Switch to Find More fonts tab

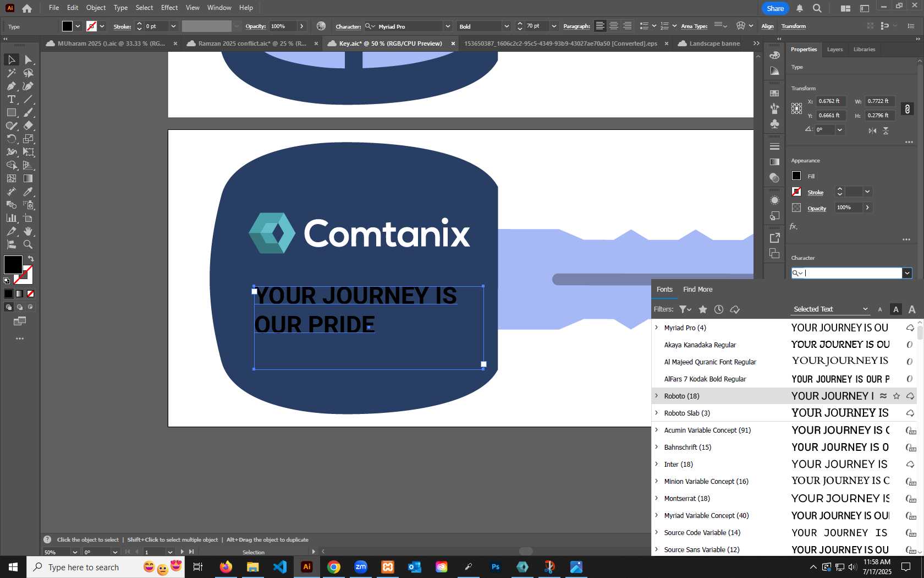coord(697,290)
